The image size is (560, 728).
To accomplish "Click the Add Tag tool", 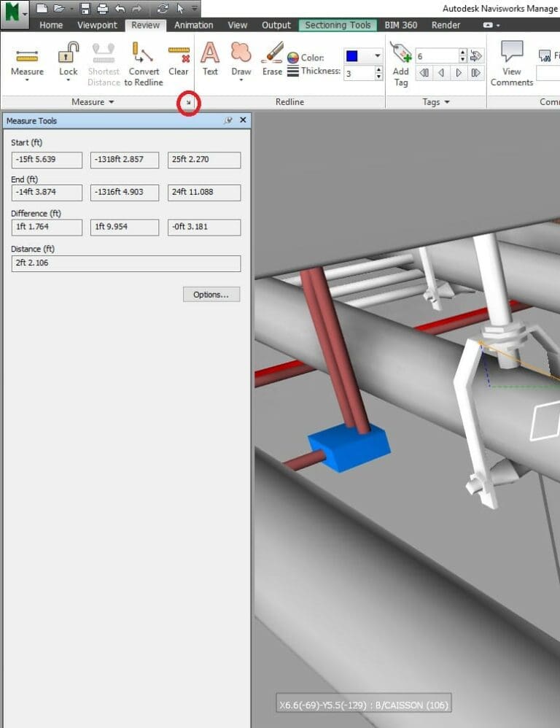I will (x=401, y=64).
